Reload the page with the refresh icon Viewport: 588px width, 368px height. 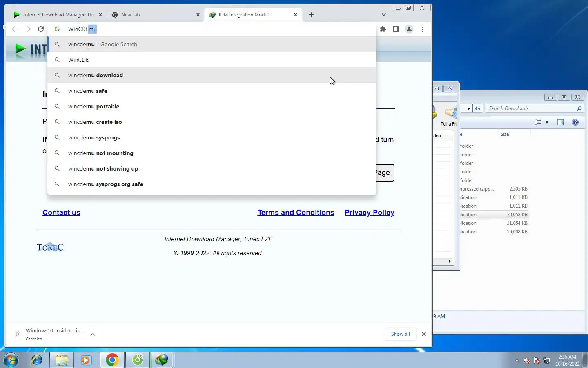pyautogui.click(x=41, y=29)
